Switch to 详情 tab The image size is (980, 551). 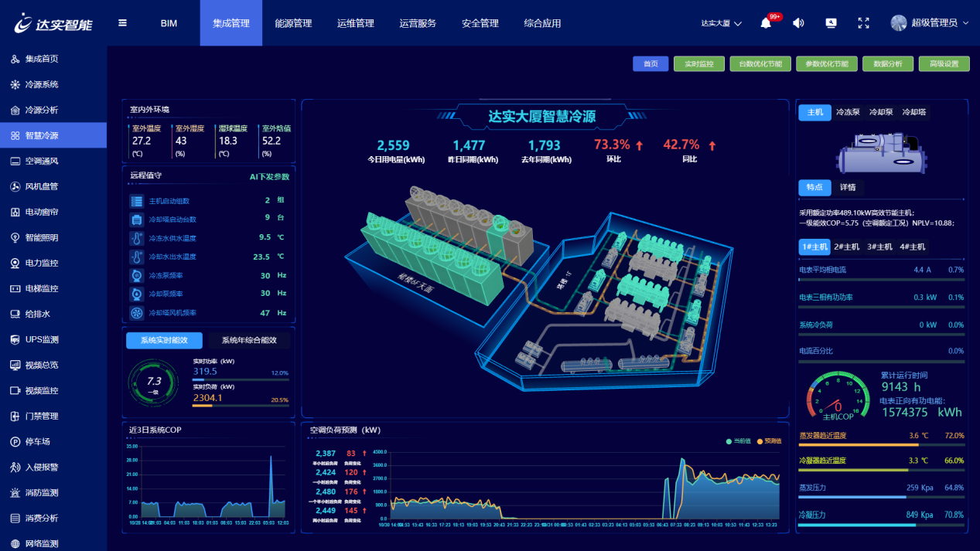[x=848, y=188]
